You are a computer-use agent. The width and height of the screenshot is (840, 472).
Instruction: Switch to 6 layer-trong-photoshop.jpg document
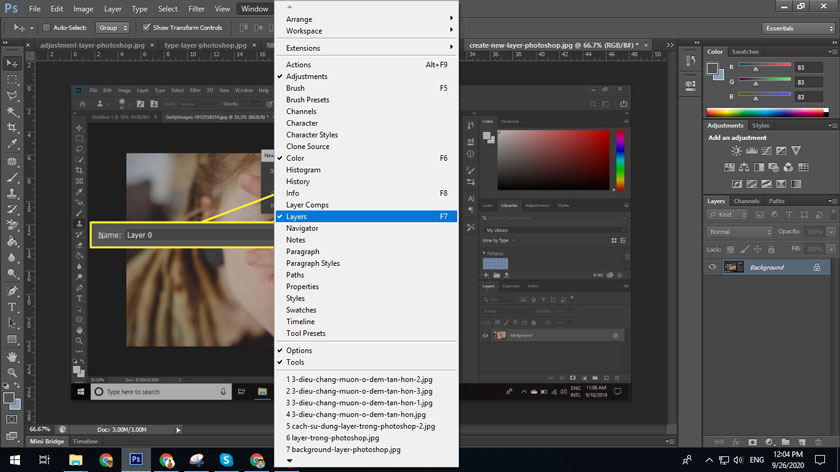[366, 438]
